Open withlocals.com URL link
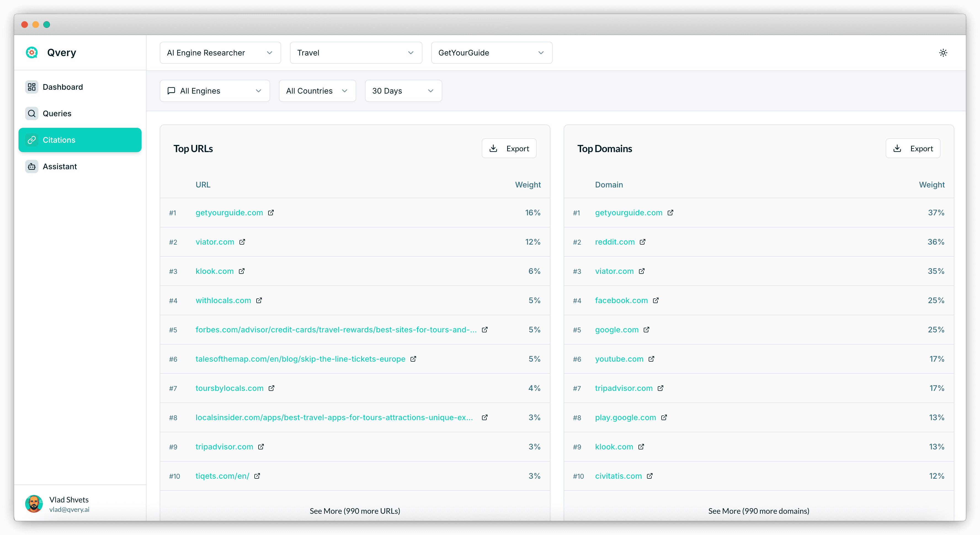The image size is (980, 535). 223,300
